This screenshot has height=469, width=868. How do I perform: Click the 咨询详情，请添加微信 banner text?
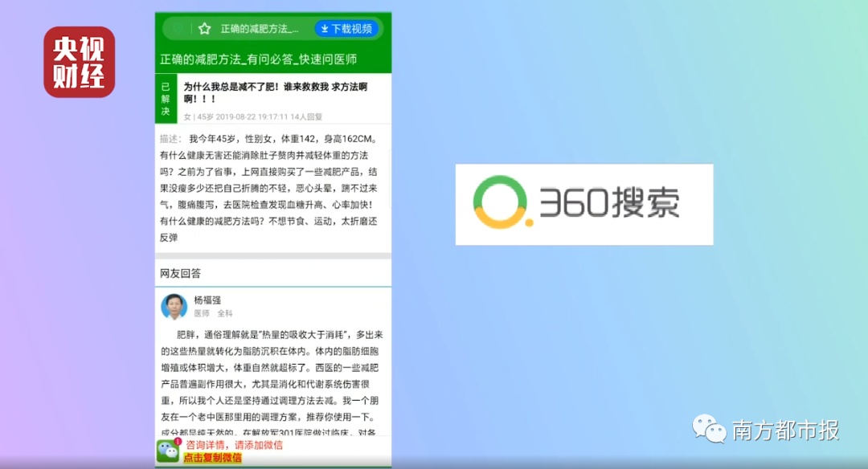(x=234, y=445)
